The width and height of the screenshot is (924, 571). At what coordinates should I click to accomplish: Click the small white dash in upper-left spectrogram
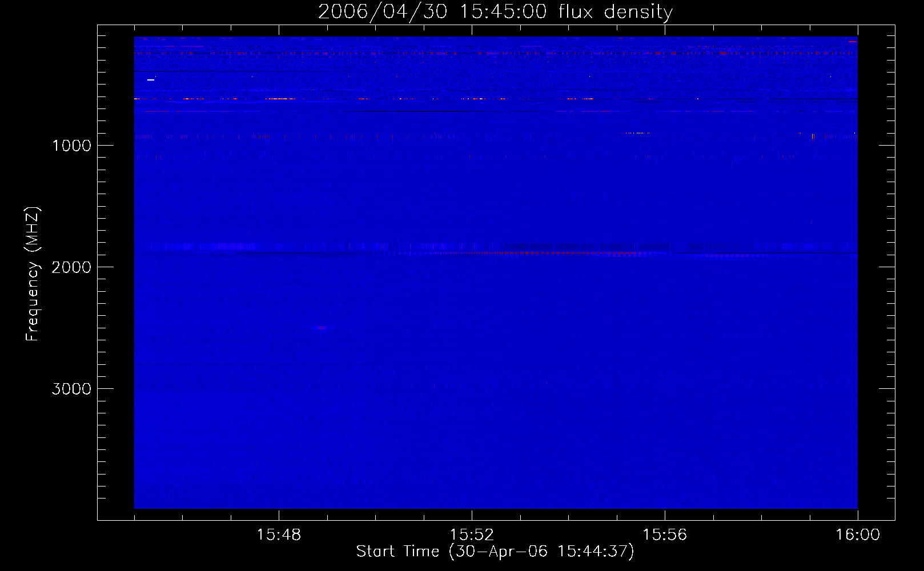click(151, 80)
